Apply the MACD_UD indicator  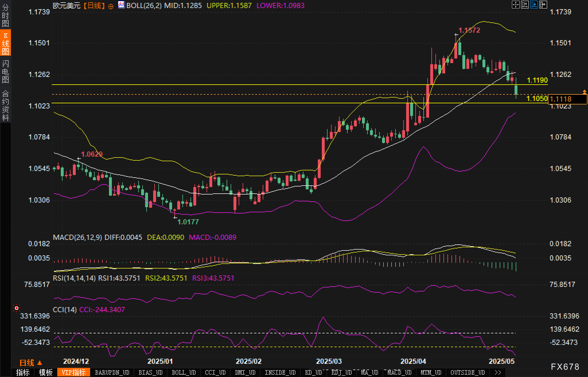click(x=400, y=372)
